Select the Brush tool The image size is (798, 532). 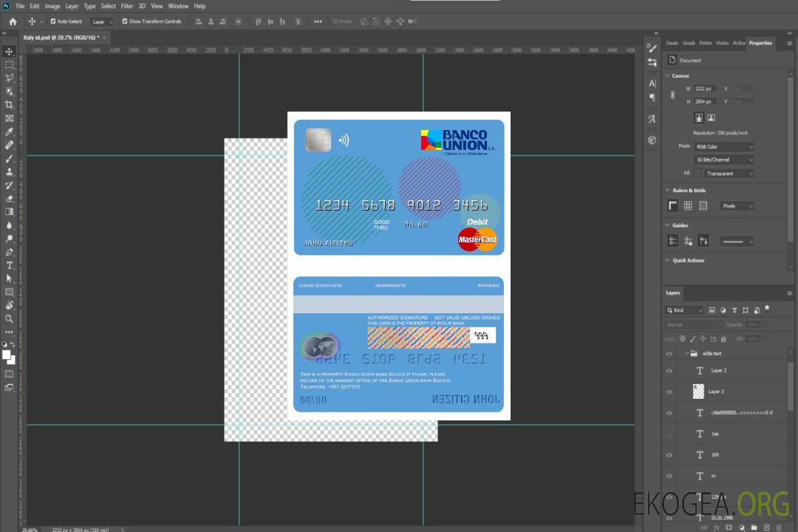pos(9,158)
